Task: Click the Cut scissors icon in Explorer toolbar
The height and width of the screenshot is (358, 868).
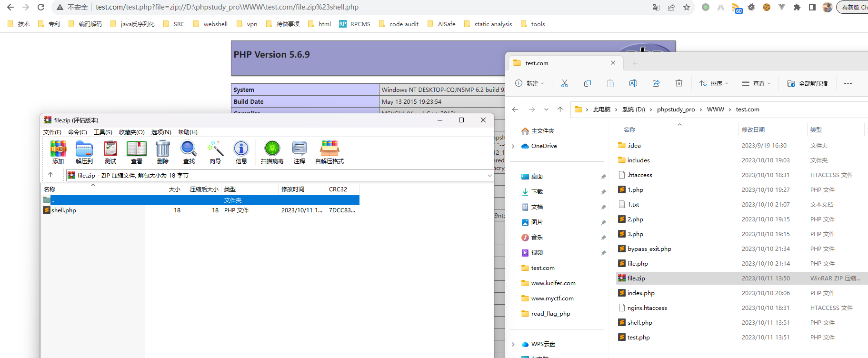Action: (565, 83)
